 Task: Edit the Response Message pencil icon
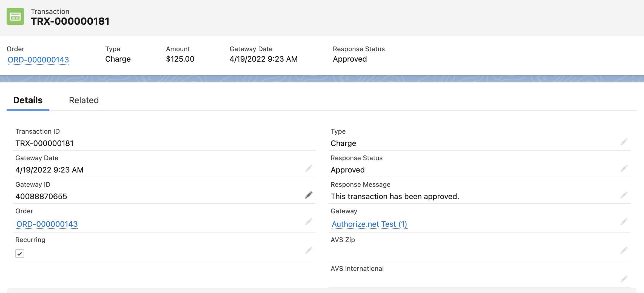(x=624, y=195)
